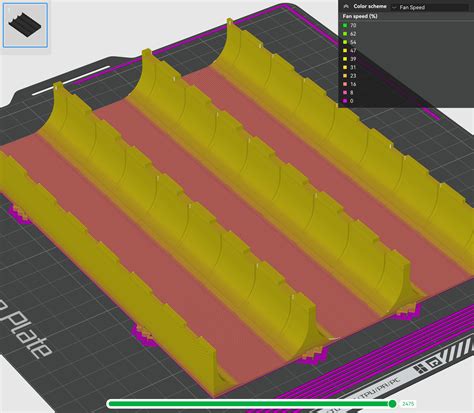The height and width of the screenshot is (413, 474).
Task: Click the 31 percent fan speed swatch
Action: (345, 67)
